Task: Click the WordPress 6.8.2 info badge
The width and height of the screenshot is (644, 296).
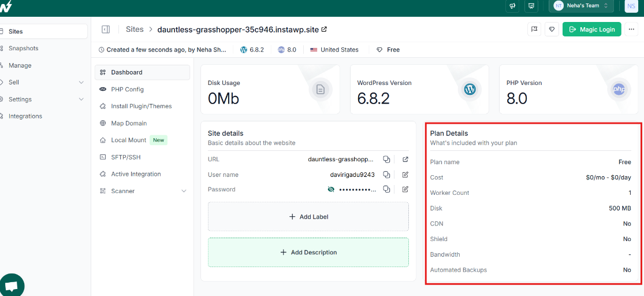Action: coord(252,50)
